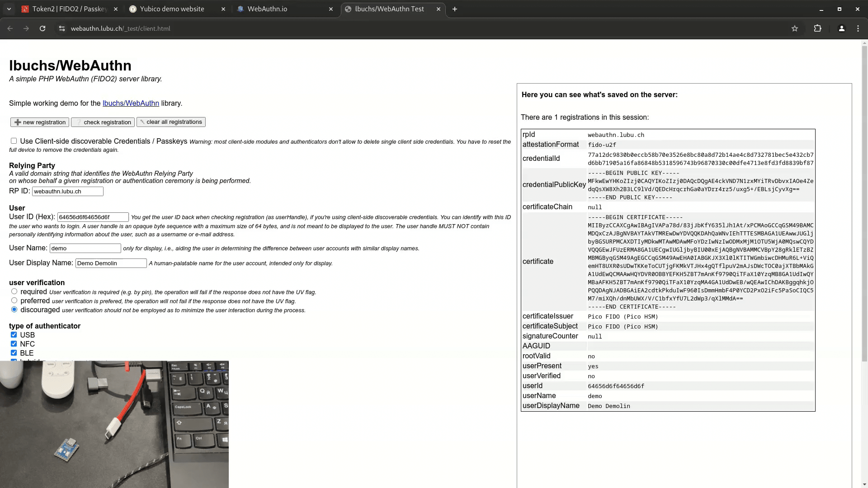Close the WebAuthn.io tab
Screen dimensions: 868x488
click(331, 9)
